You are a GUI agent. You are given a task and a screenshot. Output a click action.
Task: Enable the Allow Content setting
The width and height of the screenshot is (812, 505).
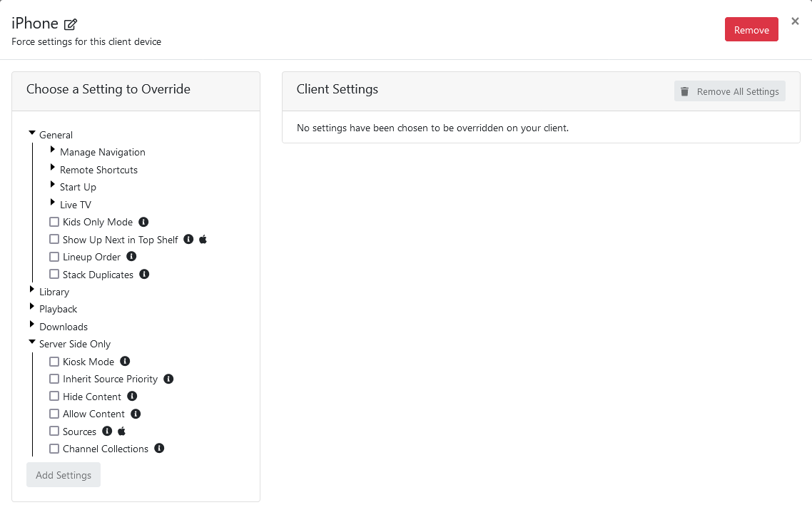point(54,414)
